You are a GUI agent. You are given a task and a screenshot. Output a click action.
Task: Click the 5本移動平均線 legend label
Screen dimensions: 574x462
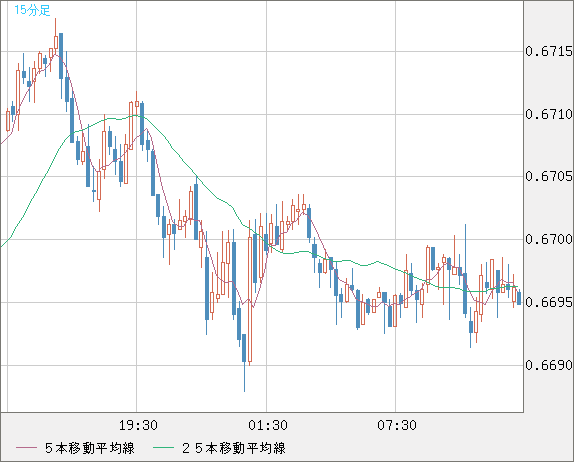tap(90, 448)
